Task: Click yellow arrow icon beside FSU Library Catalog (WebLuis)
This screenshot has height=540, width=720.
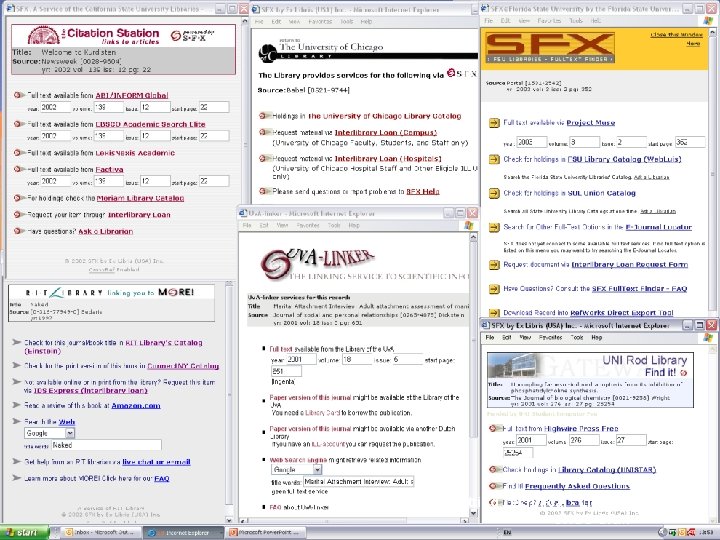Action: click(x=494, y=159)
